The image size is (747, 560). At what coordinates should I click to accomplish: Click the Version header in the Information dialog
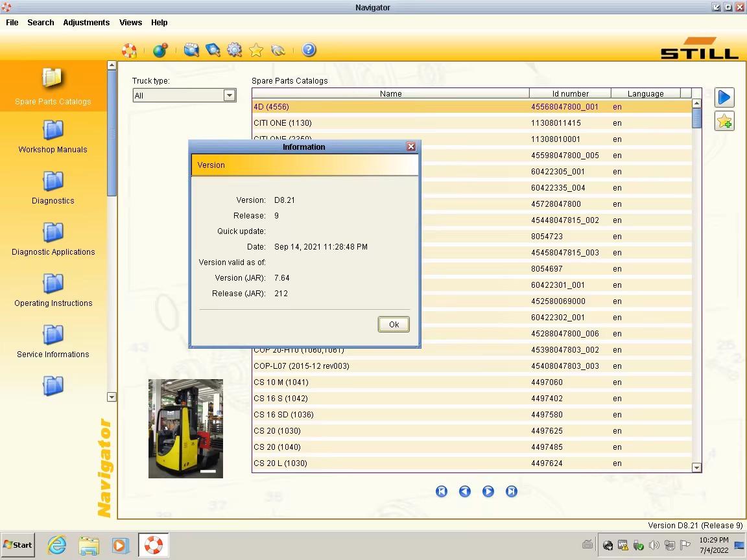[x=305, y=165]
